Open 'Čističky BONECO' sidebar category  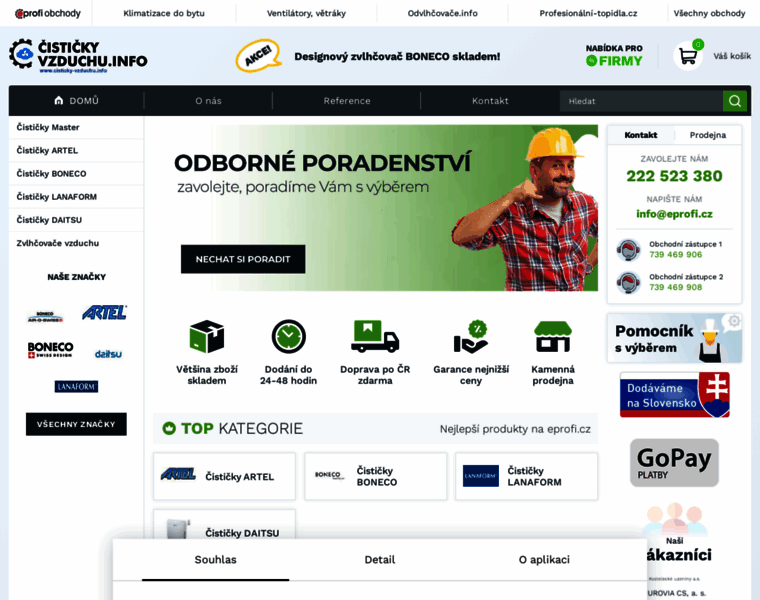pyautogui.click(x=76, y=174)
